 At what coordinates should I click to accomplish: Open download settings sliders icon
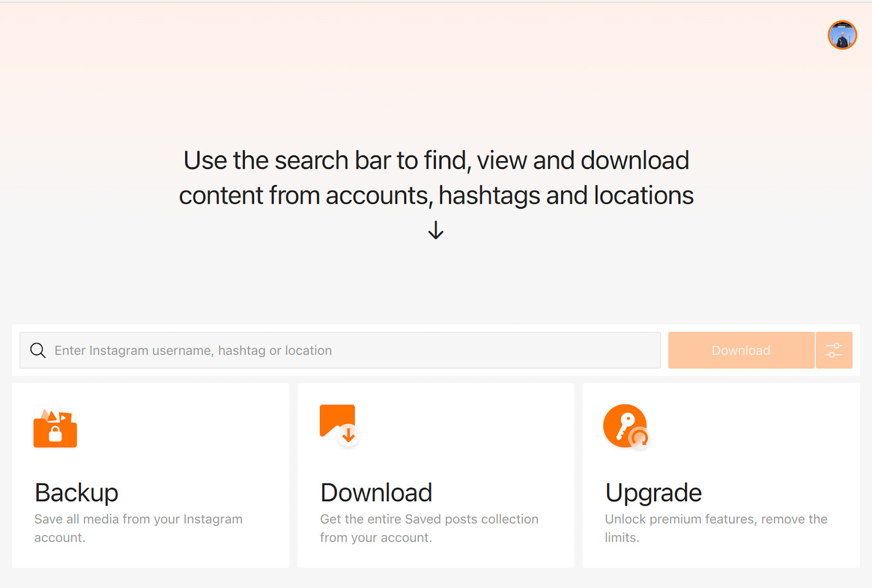click(834, 350)
